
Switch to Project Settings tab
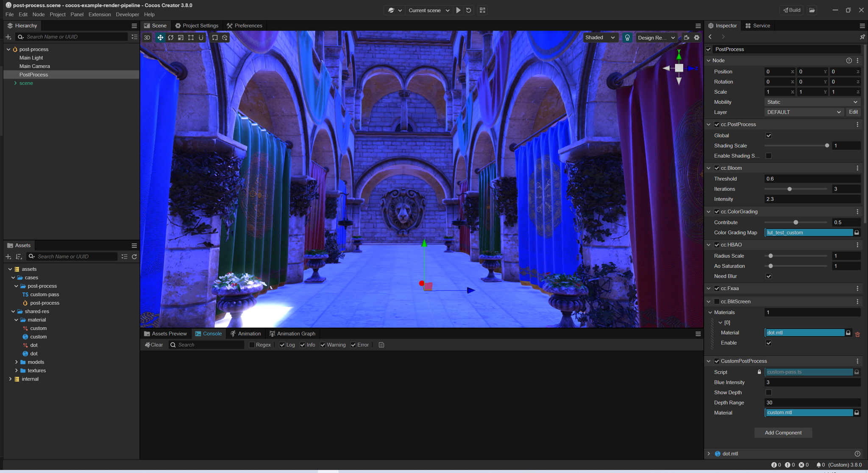click(197, 26)
